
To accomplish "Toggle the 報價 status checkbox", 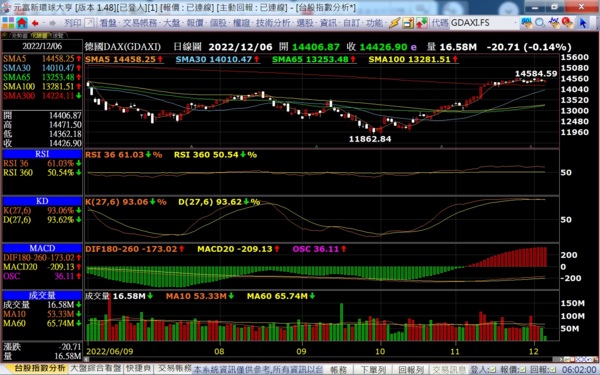I will tap(522, 370).
